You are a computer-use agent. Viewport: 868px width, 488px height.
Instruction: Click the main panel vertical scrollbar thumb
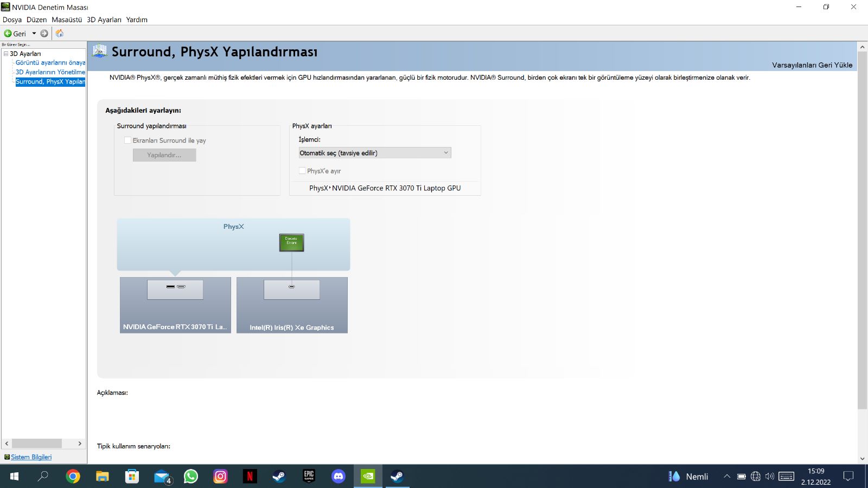(x=862, y=231)
